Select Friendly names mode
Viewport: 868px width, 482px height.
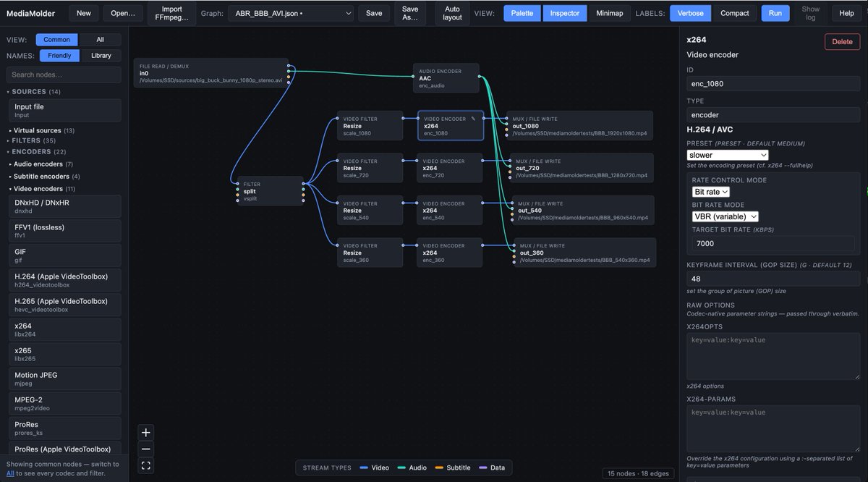(60, 56)
